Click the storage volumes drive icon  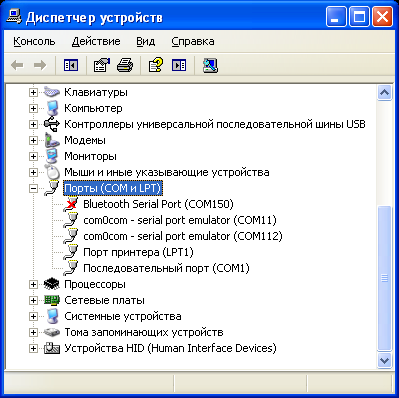pos(52,332)
